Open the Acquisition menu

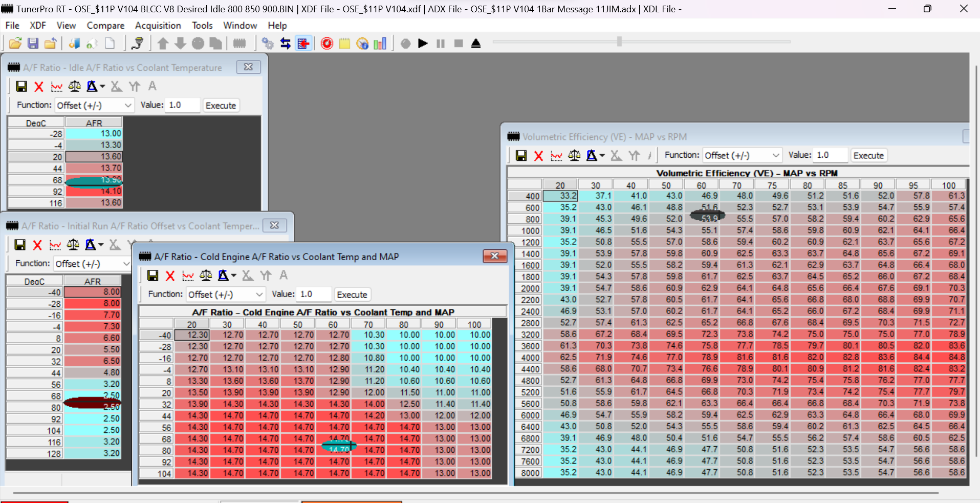point(158,26)
